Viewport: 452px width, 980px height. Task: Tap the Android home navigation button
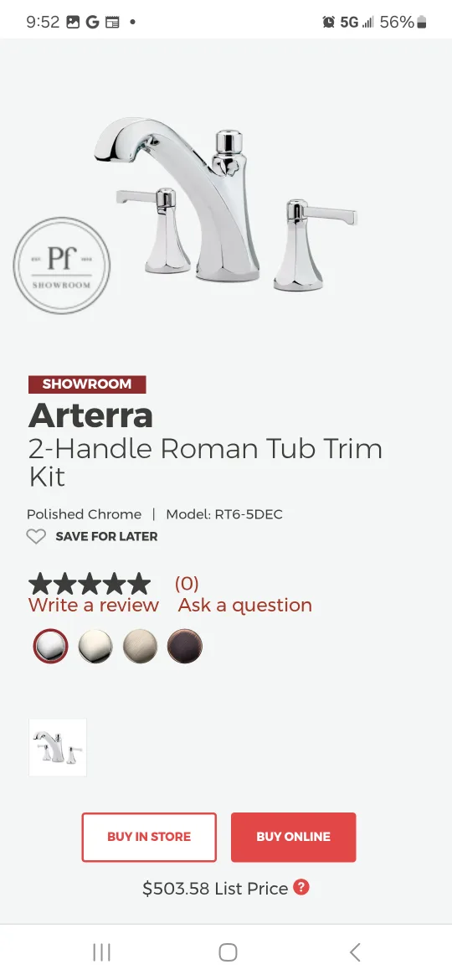click(228, 952)
